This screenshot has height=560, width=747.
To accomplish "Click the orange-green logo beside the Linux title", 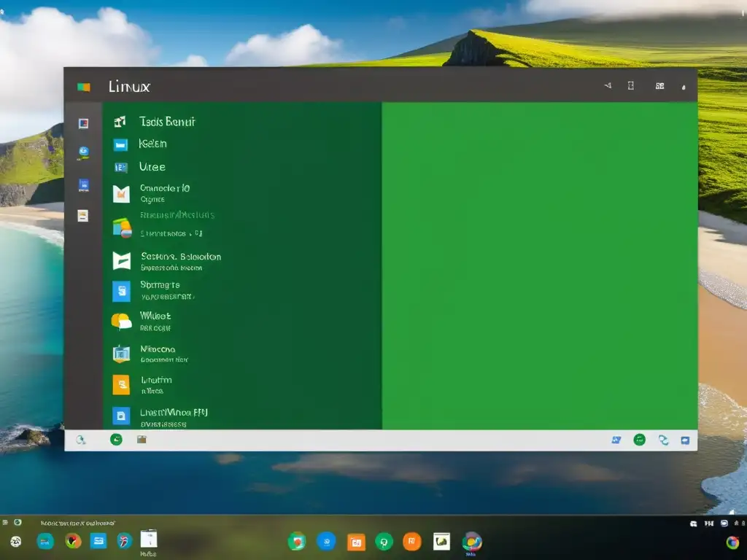I will coord(84,87).
